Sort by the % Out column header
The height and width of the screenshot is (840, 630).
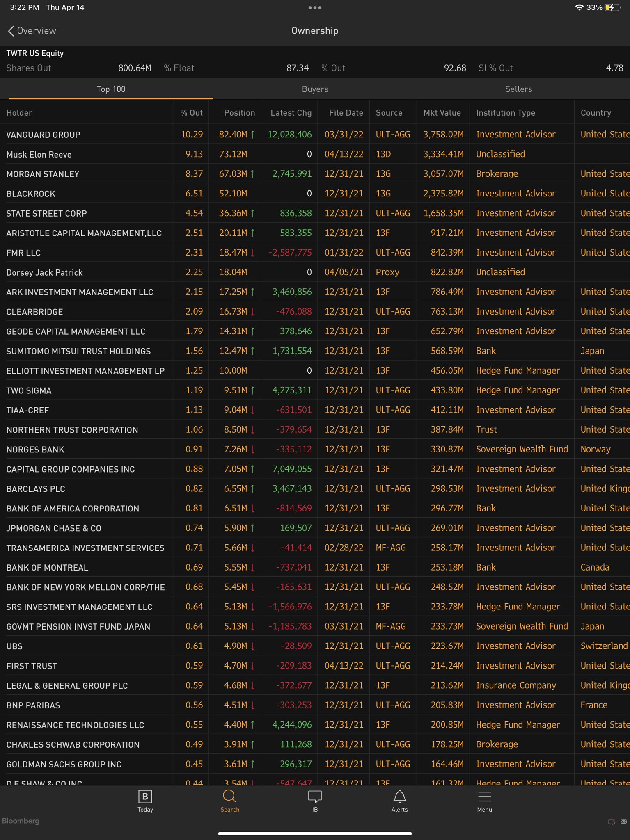coord(191,113)
